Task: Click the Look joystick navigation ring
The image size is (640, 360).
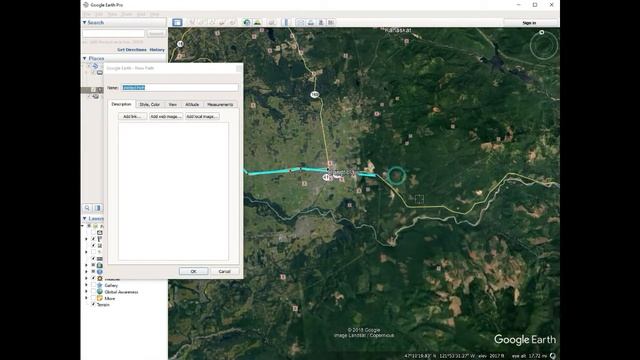Action: 544,46
